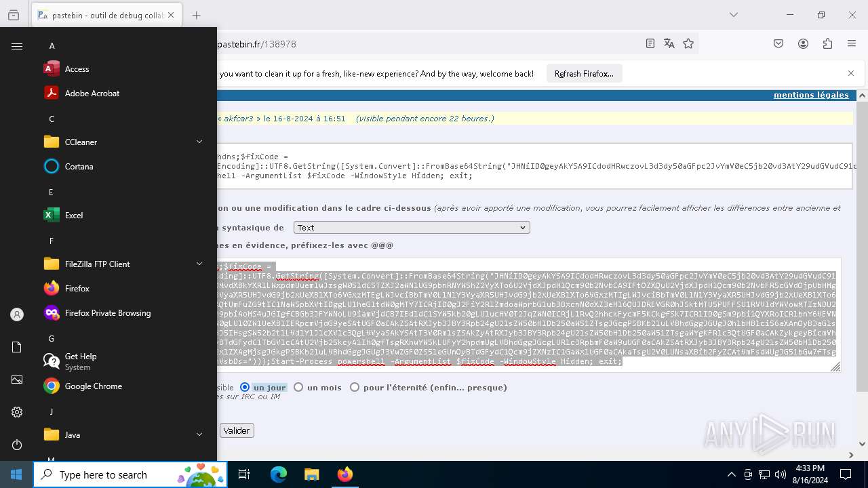868x488 pixels.
Task: Open Firefox account icon in toolbar
Action: click(x=803, y=44)
